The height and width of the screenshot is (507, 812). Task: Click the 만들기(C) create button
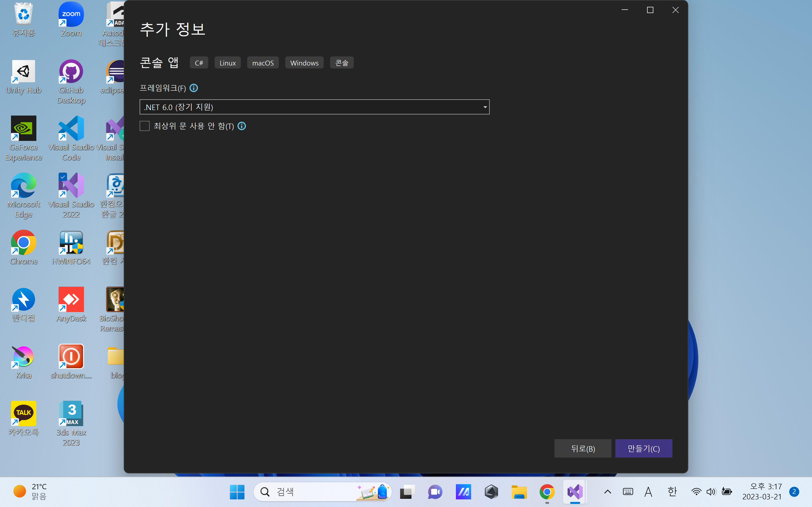[x=643, y=448]
